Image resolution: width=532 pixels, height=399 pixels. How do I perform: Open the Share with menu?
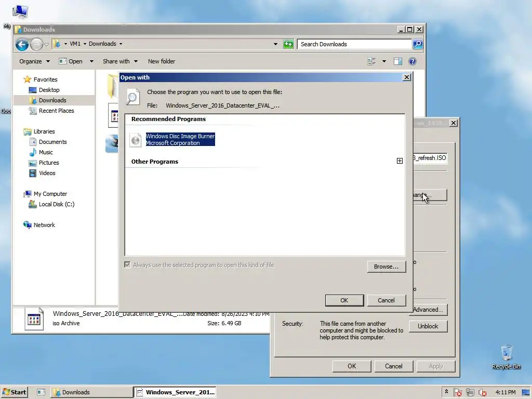(120, 61)
